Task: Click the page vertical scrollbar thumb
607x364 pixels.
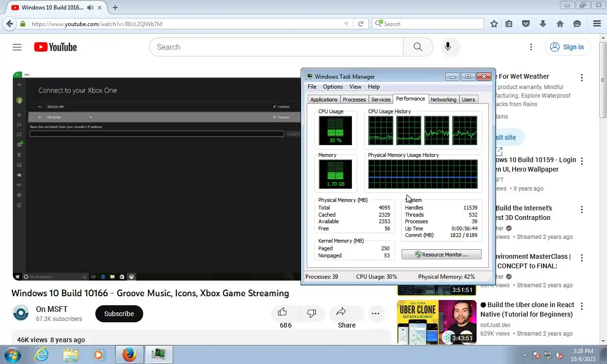Action: [603, 79]
